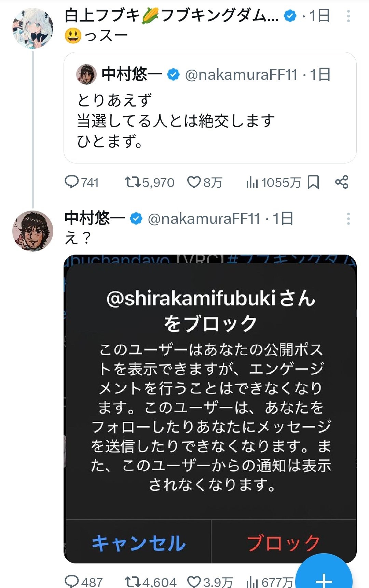This screenshot has height=588, width=369.
Task: View analytics showing 1055万 views
Action: pos(252,183)
